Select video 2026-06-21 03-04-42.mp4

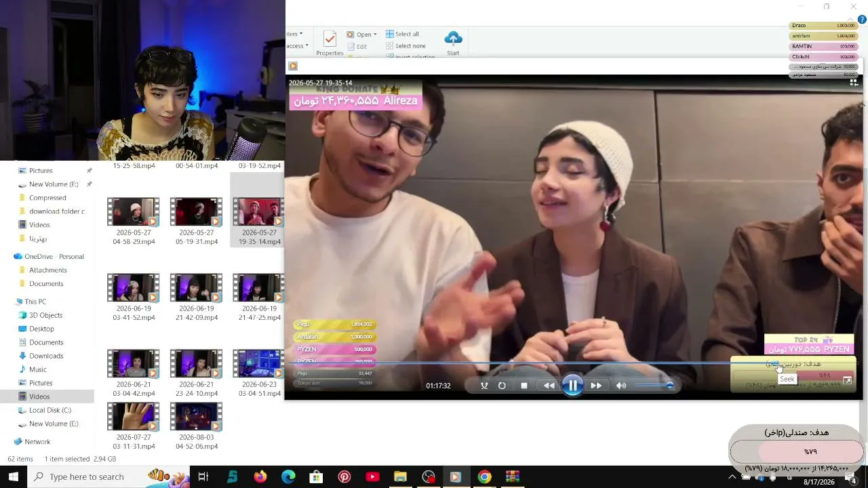tap(134, 373)
